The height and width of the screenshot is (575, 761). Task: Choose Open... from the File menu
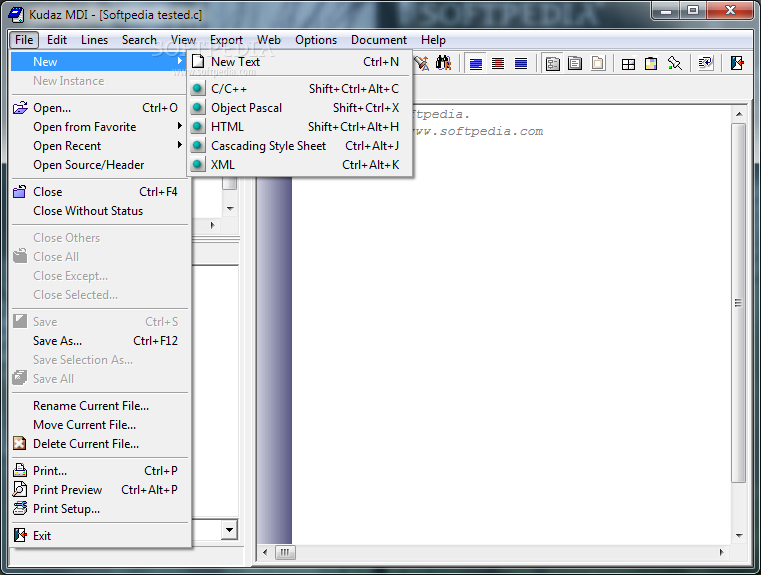[x=99, y=108]
